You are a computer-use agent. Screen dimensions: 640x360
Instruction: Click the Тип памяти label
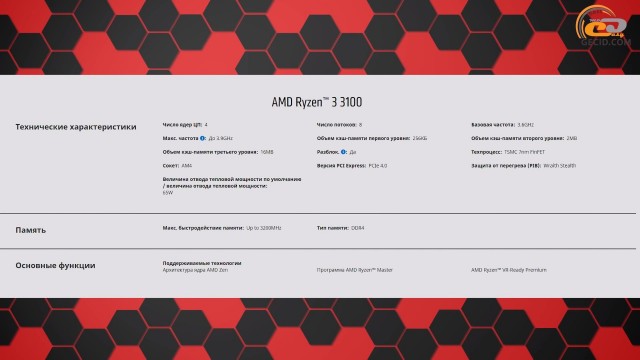pyautogui.click(x=333, y=228)
